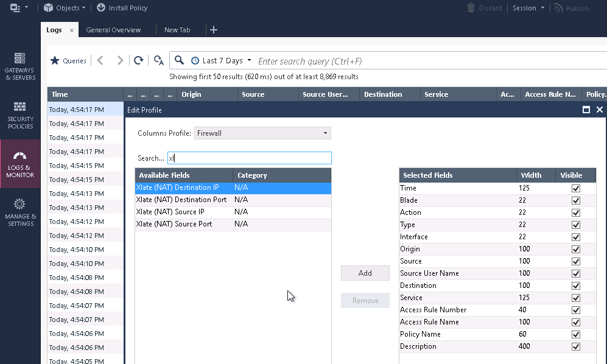607x364 pixels.
Task: Click the Remove button
Action: (365, 301)
